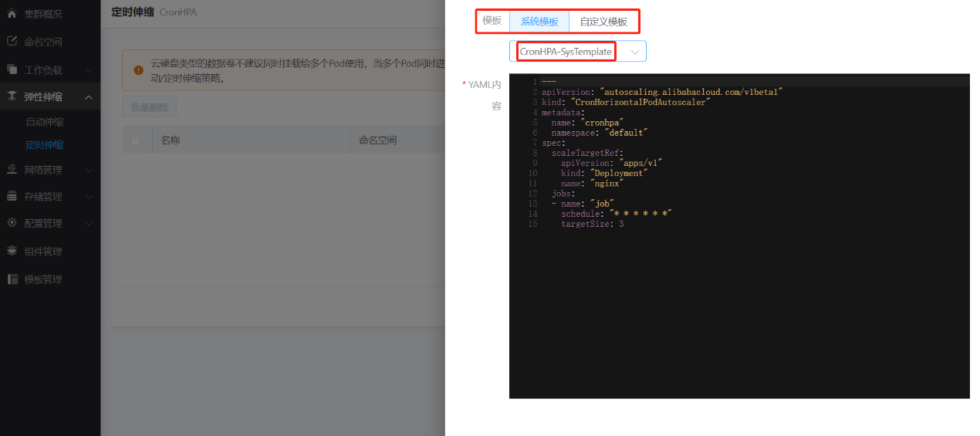This screenshot has height=436, width=980.
Task: Select 自动伸缩 submenu item
Action: (44, 122)
